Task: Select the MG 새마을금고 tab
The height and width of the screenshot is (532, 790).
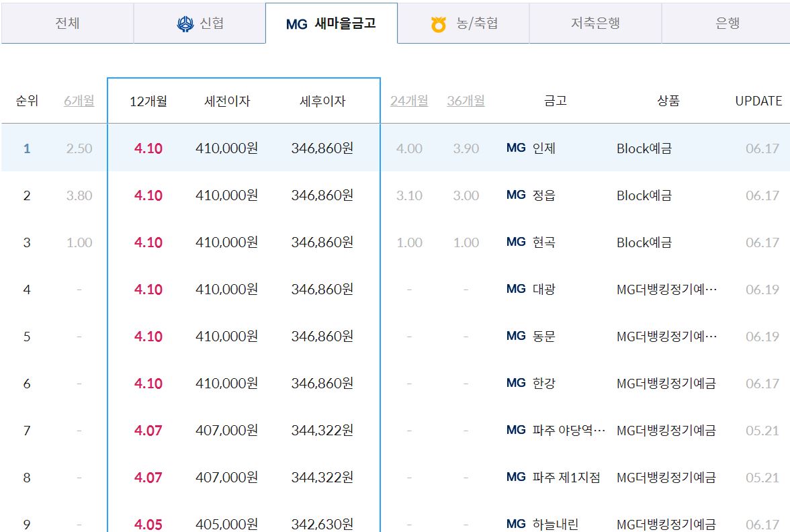Action: (332, 23)
